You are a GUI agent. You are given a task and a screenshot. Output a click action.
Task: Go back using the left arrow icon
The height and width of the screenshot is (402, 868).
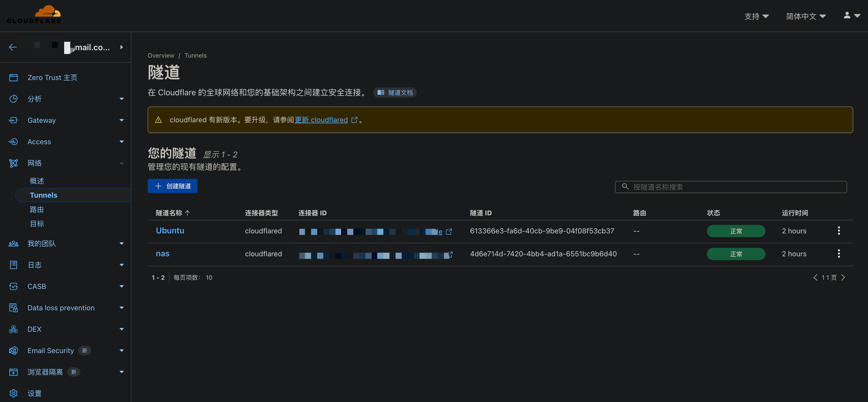[x=13, y=47]
